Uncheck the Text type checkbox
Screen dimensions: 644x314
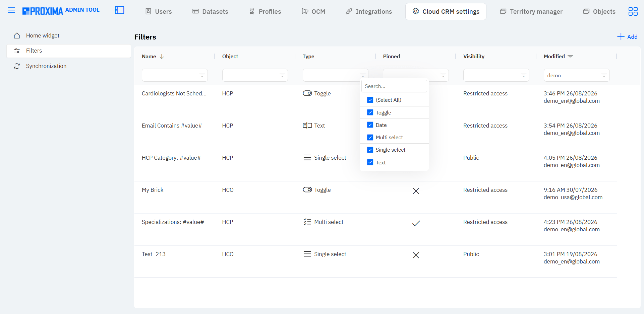370,162
